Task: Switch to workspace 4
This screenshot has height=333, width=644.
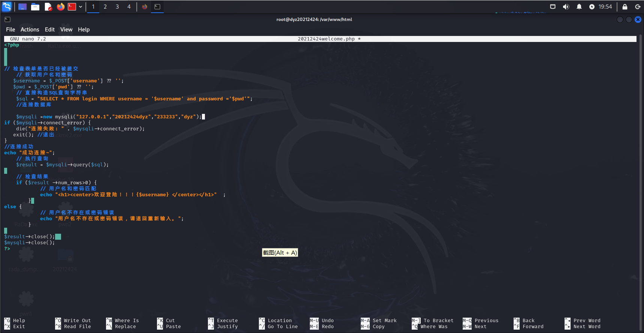Action: (x=129, y=7)
